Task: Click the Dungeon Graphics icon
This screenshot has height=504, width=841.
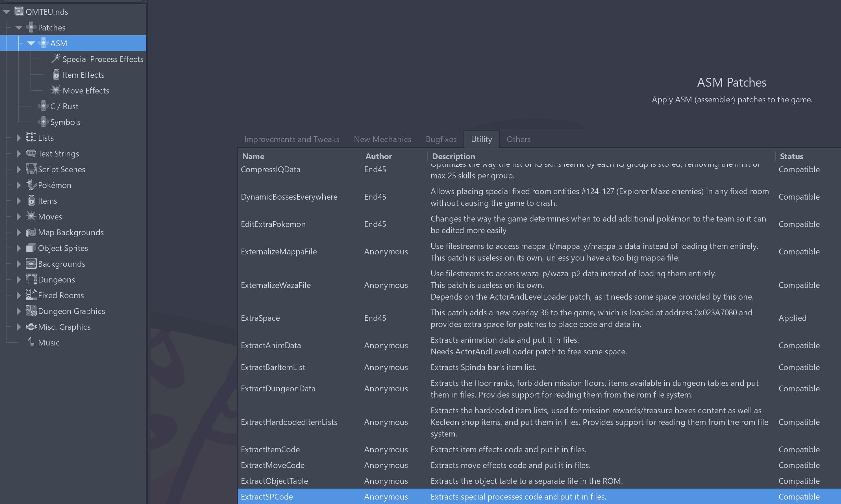Action: (x=31, y=311)
